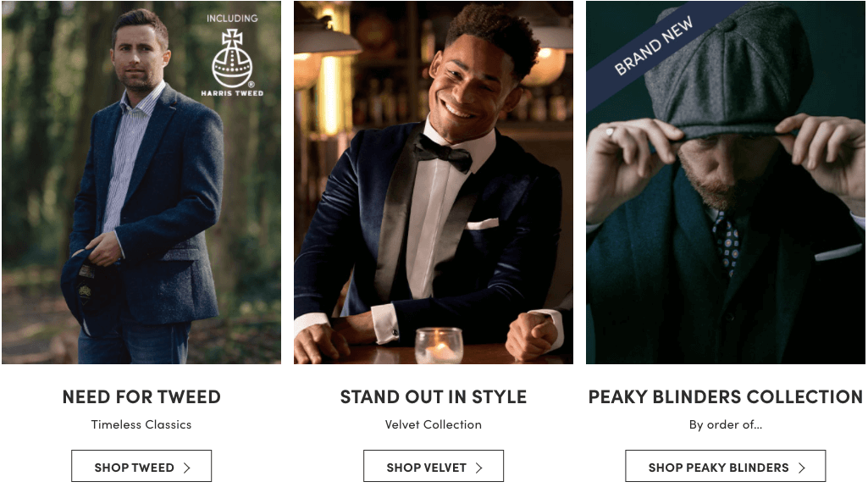Image resolution: width=868 pixels, height=504 pixels.
Task: Click the Including label above the logo
Action: click(232, 18)
